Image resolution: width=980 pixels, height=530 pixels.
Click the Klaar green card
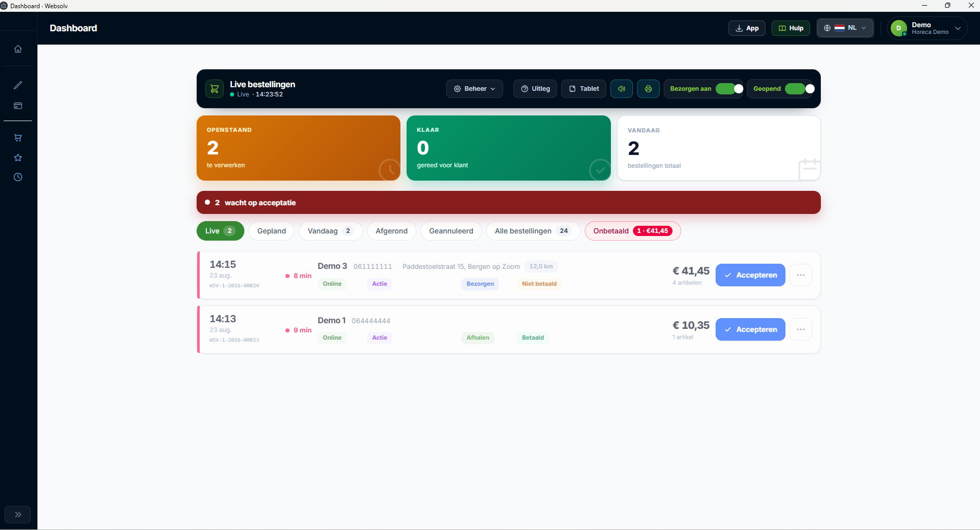click(509, 148)
